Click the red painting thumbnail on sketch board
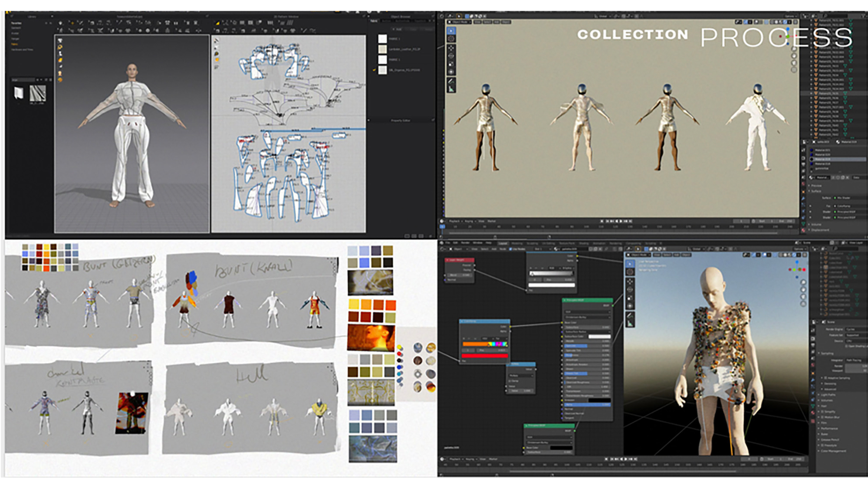This screenshot has width=868, height=488. point(132,413)
